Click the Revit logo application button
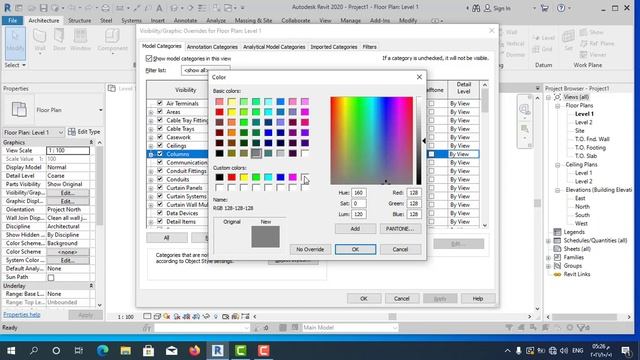 (7, 8)
